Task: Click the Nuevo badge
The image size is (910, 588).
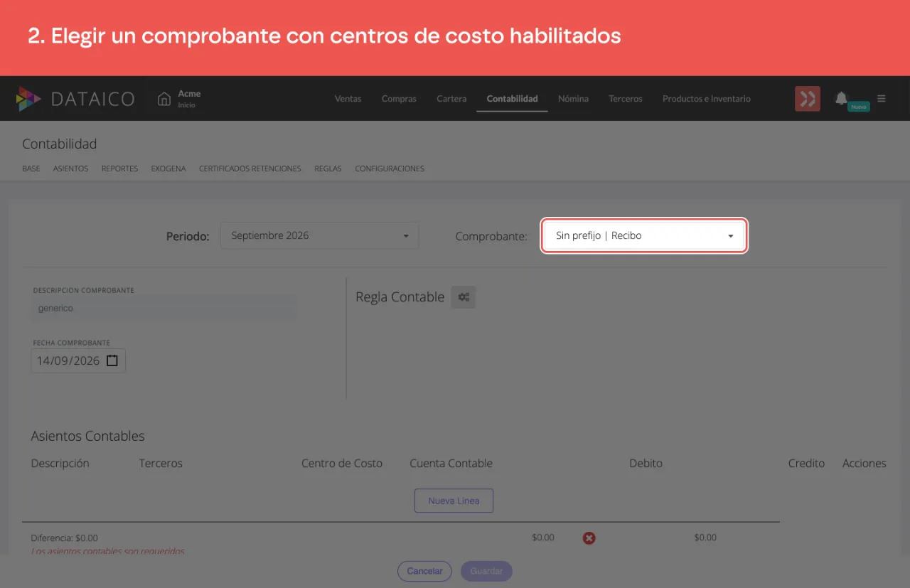Action: point(859,107)
